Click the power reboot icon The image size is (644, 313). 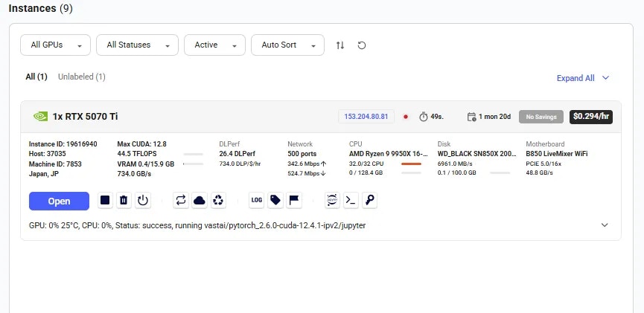[x=142, y=200]
